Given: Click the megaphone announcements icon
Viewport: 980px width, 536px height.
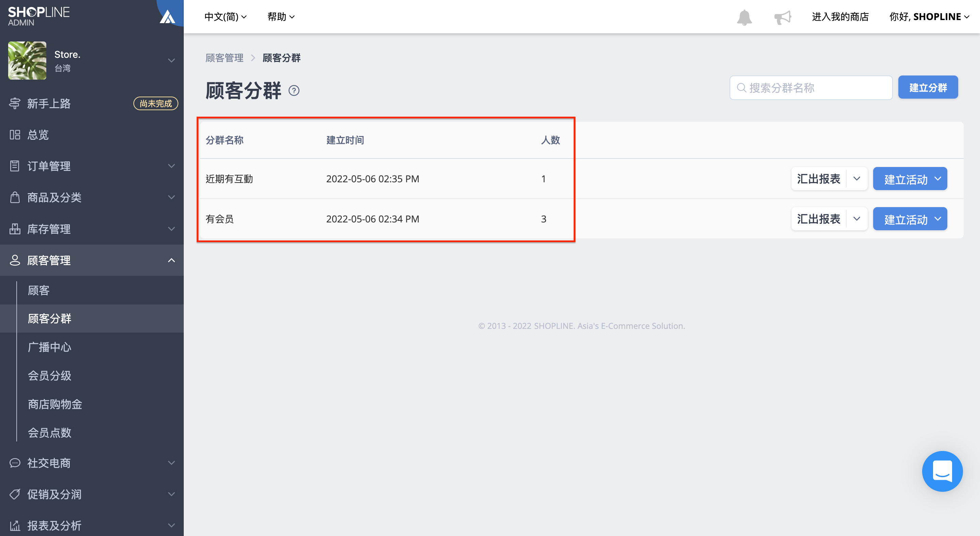Looking at the screenshot, I should pyautogui.click(x=783, y=17).
